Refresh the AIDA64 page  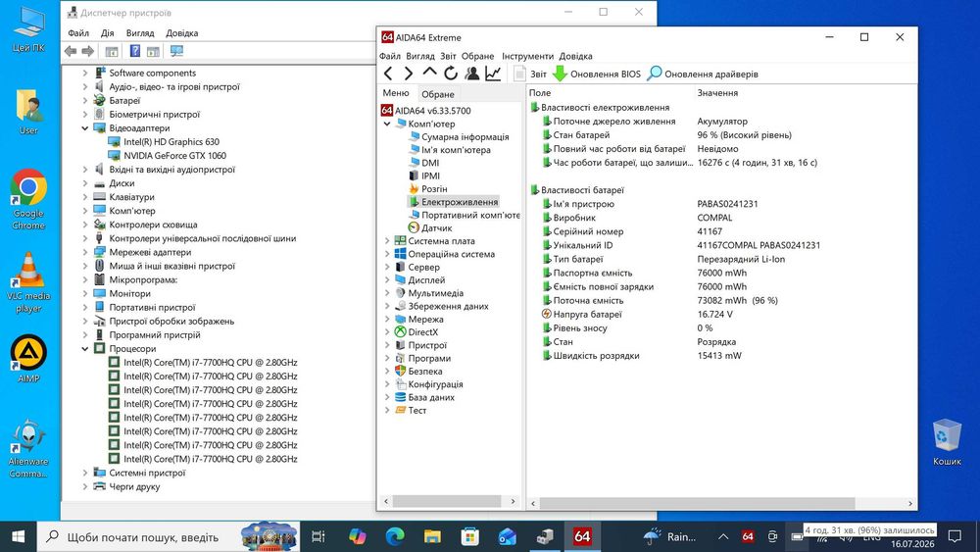[x=451, y=74]
